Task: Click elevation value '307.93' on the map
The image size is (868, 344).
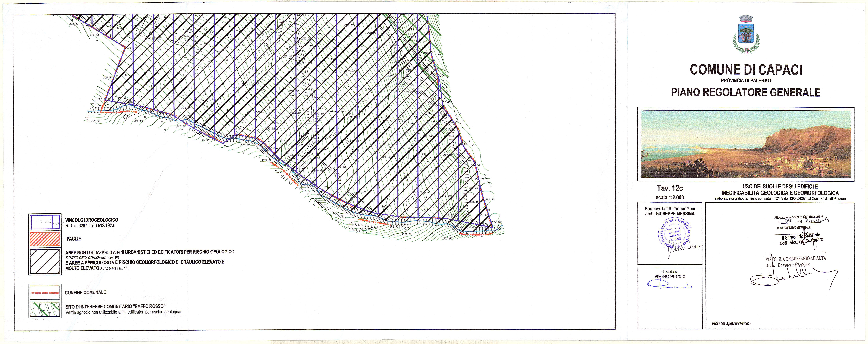Action: (448, 239)
